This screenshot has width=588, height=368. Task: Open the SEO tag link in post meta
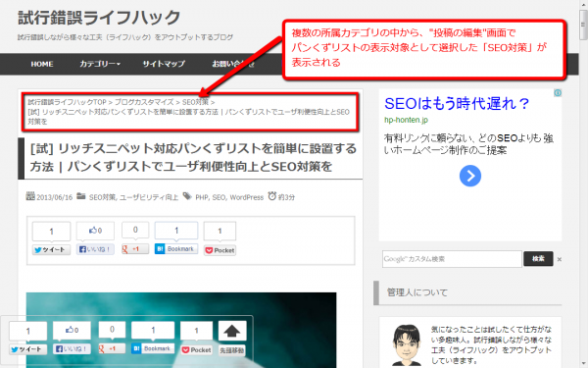(219, 197)
